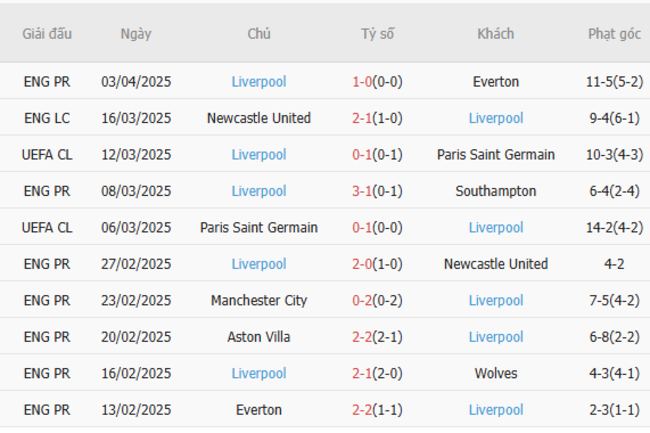Viewport: 650px width, 433px height.
Task: Click the 1-0 score of the 03/04/2025 match
Action: pos(362,82)
